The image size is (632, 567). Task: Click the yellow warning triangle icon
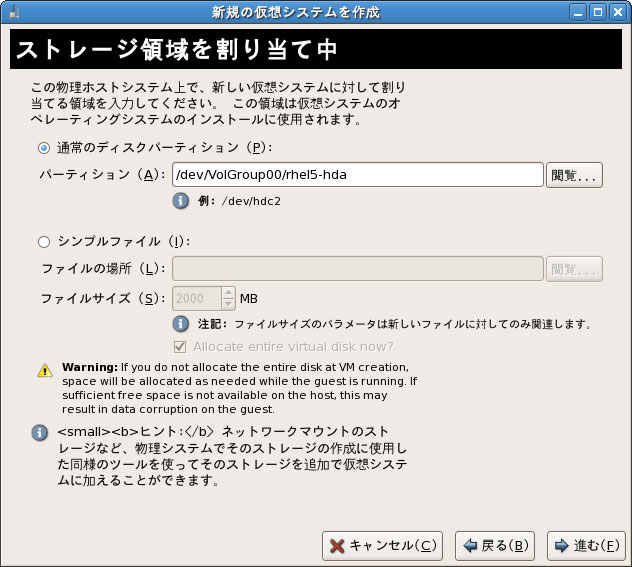pos(45,370)
